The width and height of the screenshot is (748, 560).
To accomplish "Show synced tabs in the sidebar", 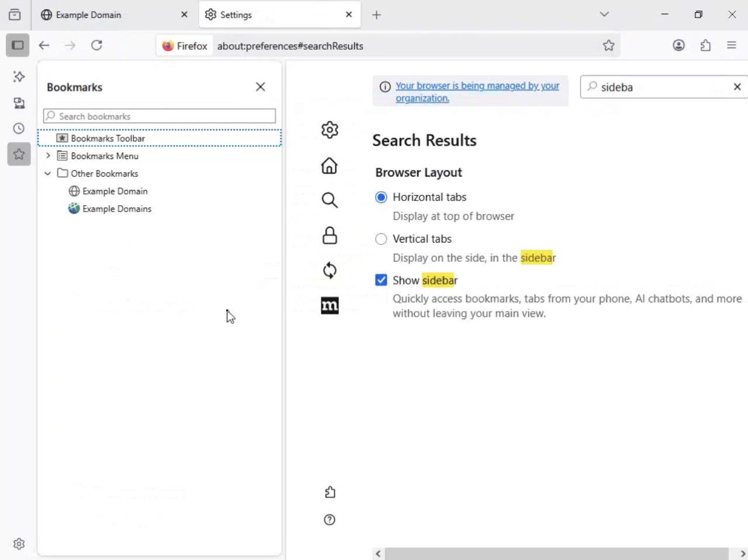I will [x=19, y=103].
